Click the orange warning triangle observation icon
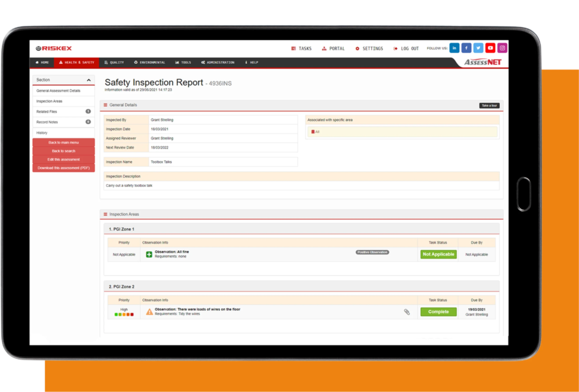The width and height of the screenshot is (579, 392). (149, 312)
